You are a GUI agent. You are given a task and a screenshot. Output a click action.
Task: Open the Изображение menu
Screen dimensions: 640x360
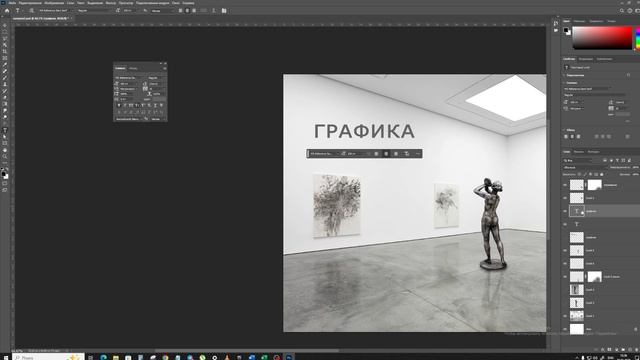[54, 2]
